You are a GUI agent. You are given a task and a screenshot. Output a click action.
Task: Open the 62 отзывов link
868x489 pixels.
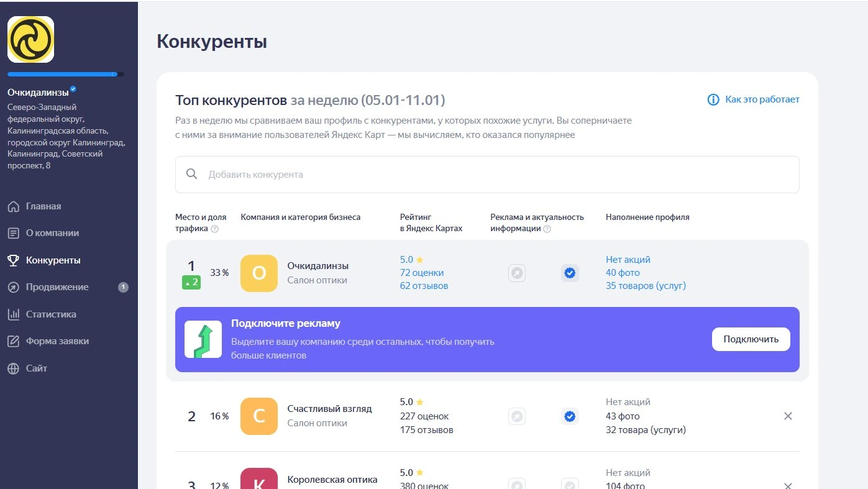coord(424,286)
